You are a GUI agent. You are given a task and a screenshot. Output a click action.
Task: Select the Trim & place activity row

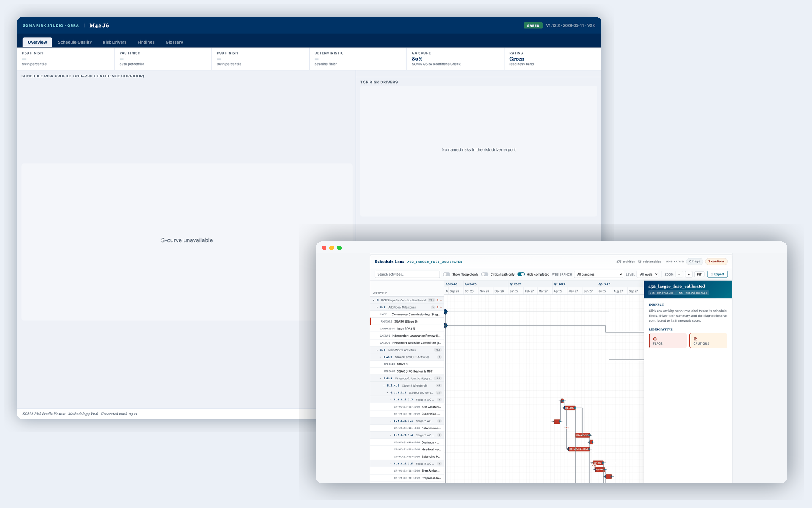click(x=407, y=471)
